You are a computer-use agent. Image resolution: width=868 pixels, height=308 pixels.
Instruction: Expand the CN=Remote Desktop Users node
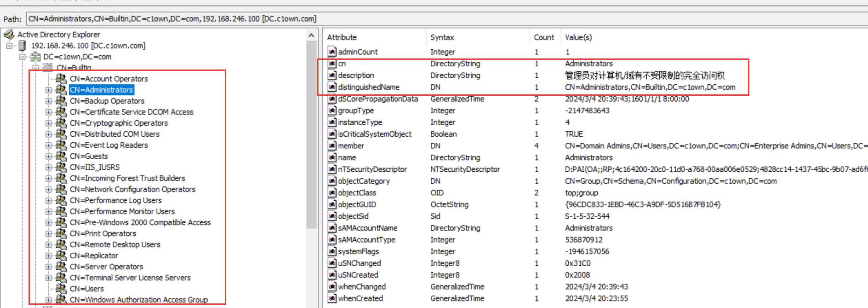[x=48, y=244]
